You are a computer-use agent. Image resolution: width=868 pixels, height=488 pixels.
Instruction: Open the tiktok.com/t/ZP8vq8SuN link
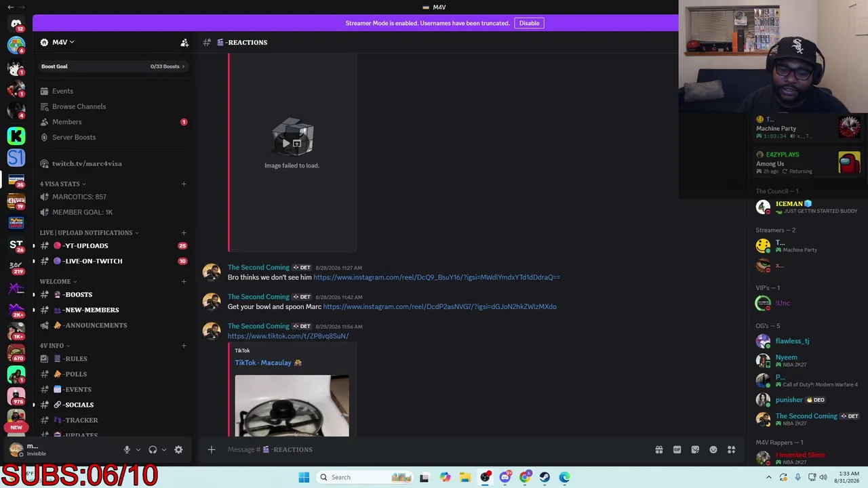288,336
